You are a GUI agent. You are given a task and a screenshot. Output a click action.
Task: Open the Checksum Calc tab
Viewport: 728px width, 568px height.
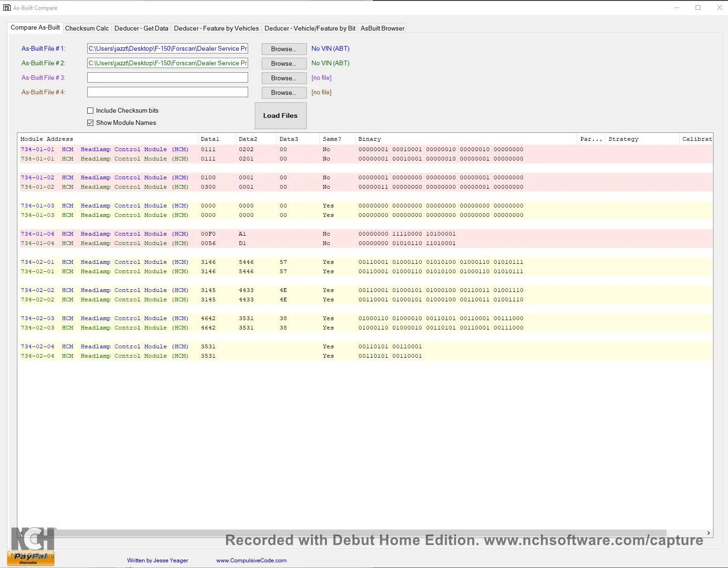(x=87, y=28)
